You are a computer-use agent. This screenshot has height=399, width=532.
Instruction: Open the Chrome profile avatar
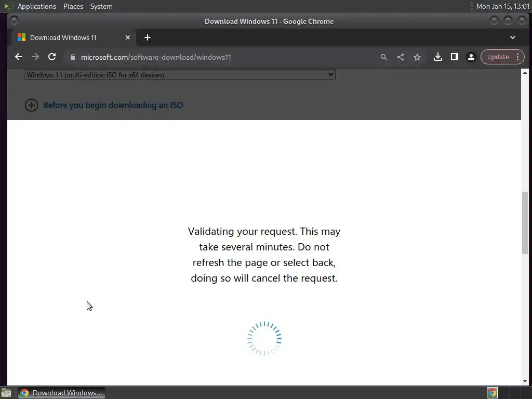(471, 57)
